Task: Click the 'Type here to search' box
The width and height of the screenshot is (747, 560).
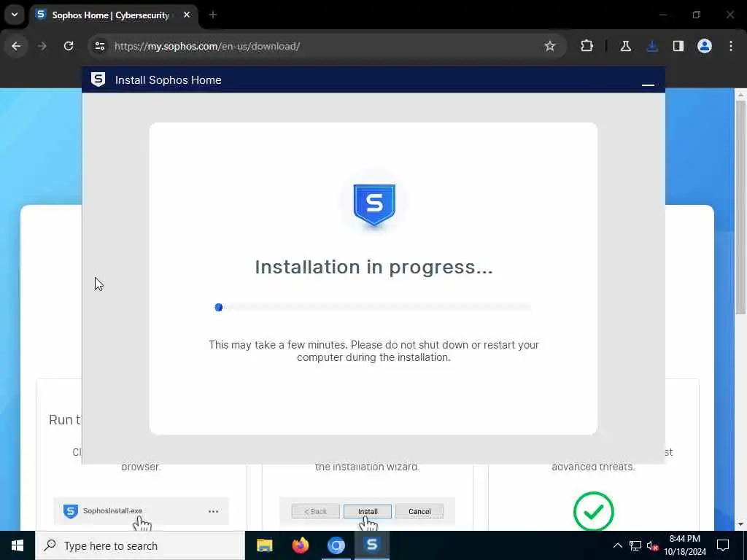Action: pyautogui.click(x=140, y=545)
